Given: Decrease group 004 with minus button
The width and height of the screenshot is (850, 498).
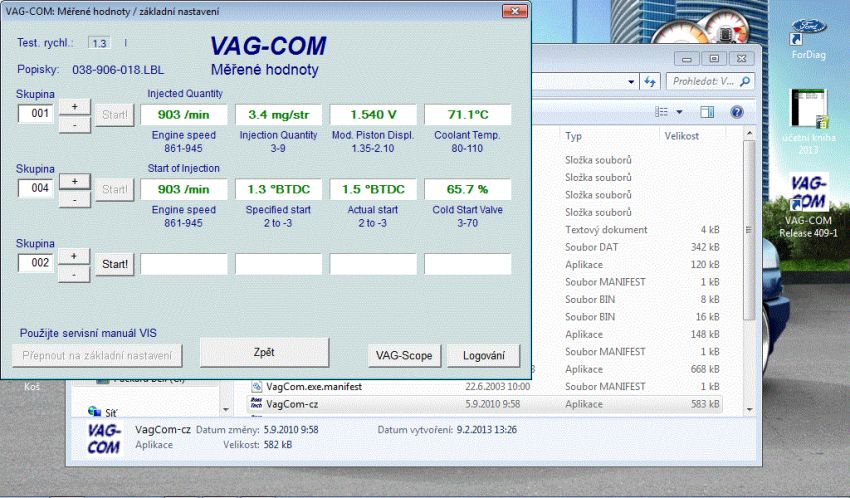Looking at the screenshot, I should [74, 199].
